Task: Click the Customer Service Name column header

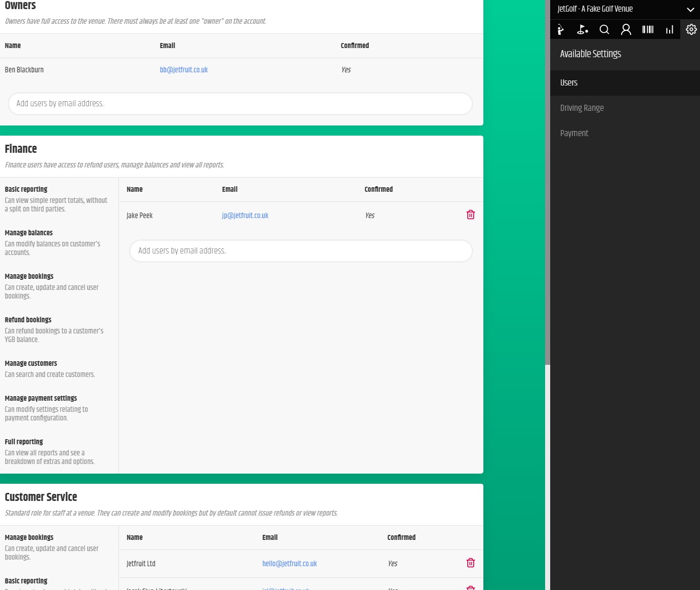Action: click(x=135, y=537)
